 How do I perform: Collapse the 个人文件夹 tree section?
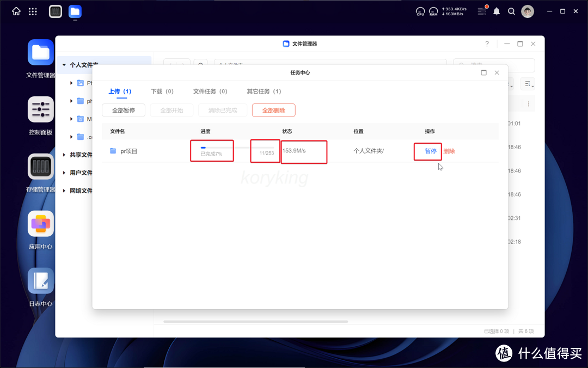click(64, 64)
